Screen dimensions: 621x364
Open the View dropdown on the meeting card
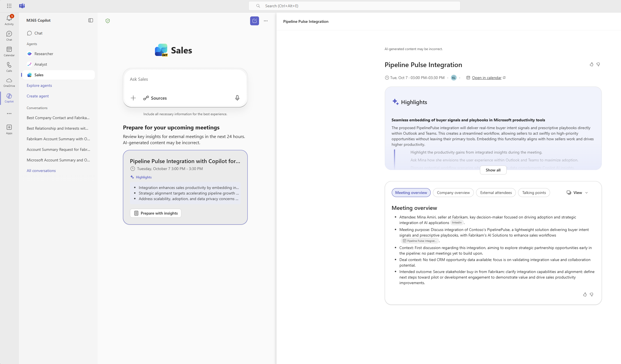[577, 192]
